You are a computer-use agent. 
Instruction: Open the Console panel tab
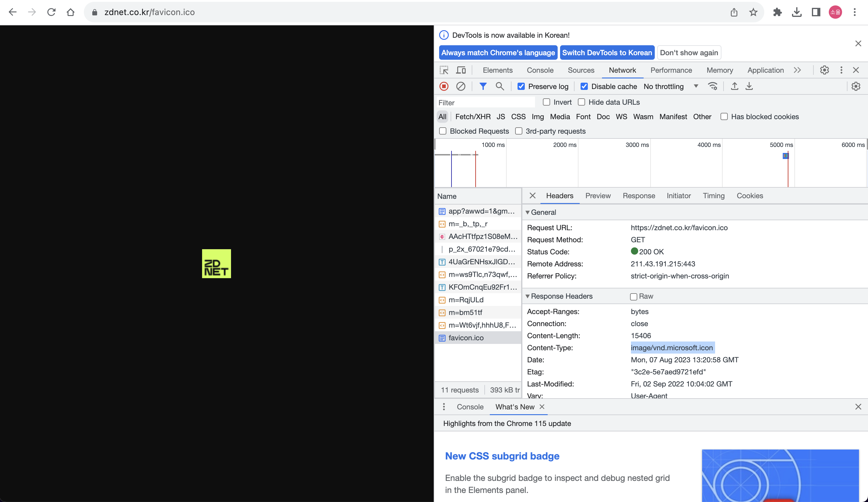point(540,70)
